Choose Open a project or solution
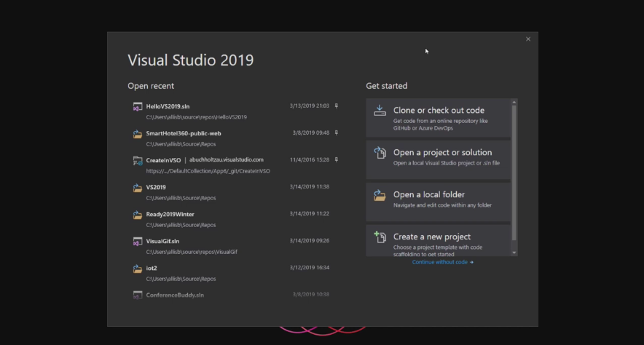This screenshot has height=345, width=644. 439,160
